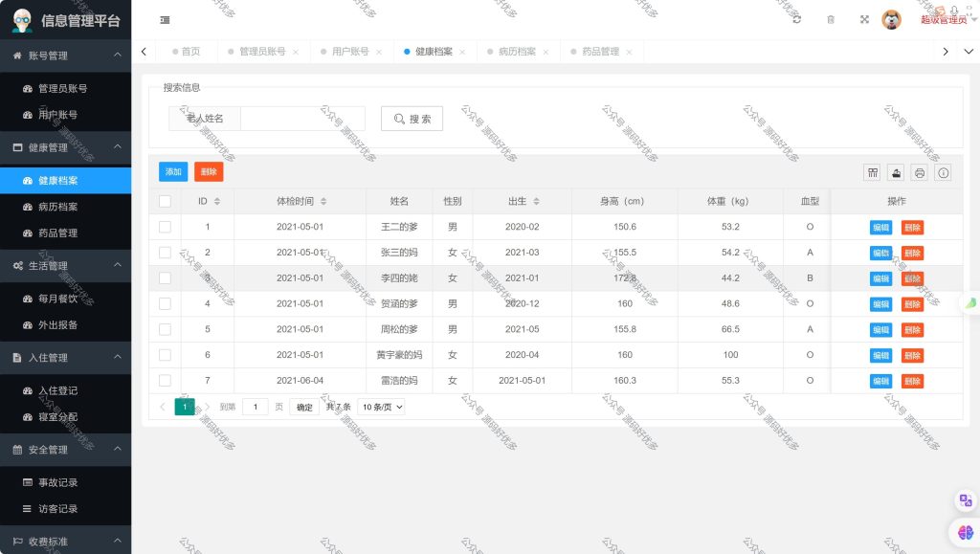Focus the 老人姓名 search input

point(302,119)
